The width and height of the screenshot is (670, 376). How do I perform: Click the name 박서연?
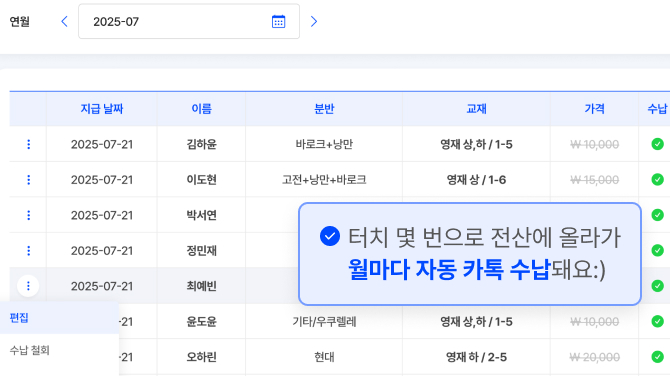(x=201, y=215)
